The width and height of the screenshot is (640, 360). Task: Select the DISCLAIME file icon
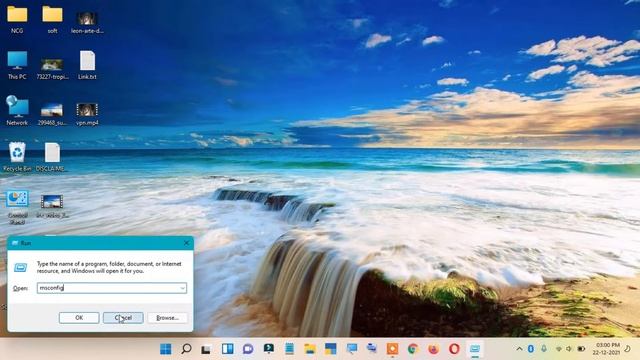point(51,157)
